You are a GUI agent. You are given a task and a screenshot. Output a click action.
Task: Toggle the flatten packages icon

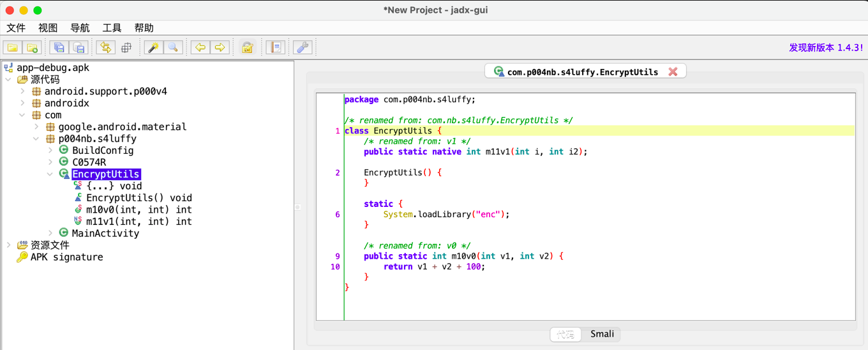click(126, 47)
